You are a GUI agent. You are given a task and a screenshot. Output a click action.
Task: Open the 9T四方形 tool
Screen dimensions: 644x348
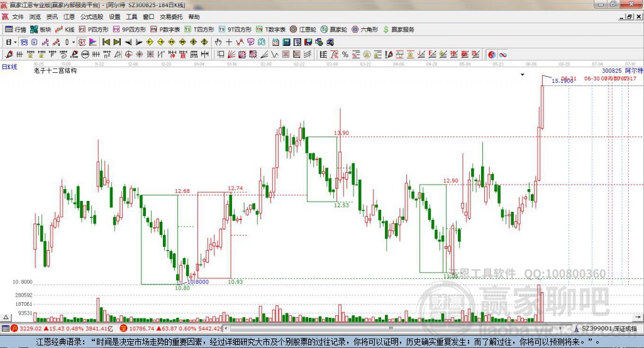tap(235, 29)
